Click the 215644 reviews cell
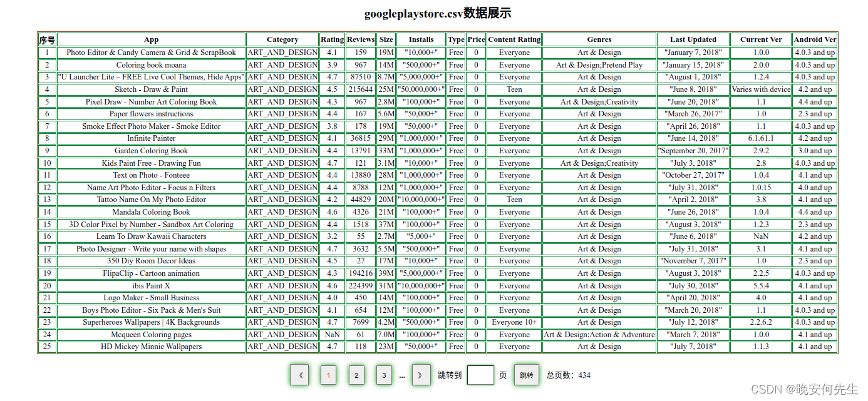 tap(361, 89)
